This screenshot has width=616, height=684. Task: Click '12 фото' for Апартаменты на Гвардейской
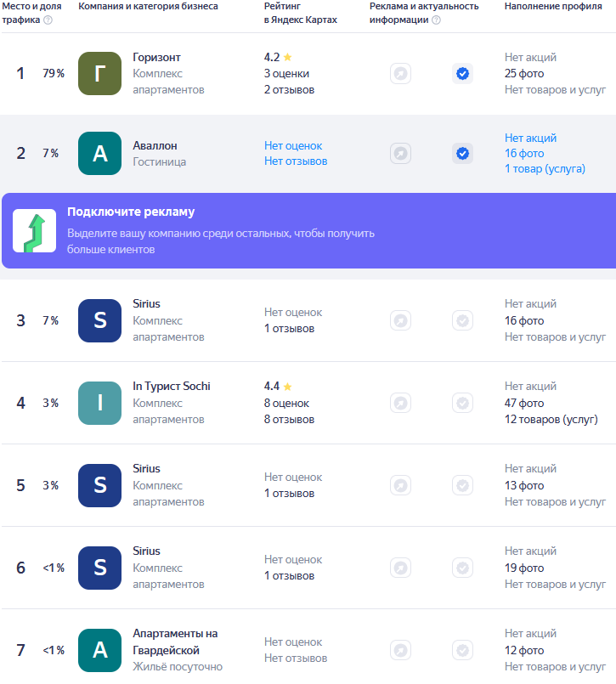(524, 650)
